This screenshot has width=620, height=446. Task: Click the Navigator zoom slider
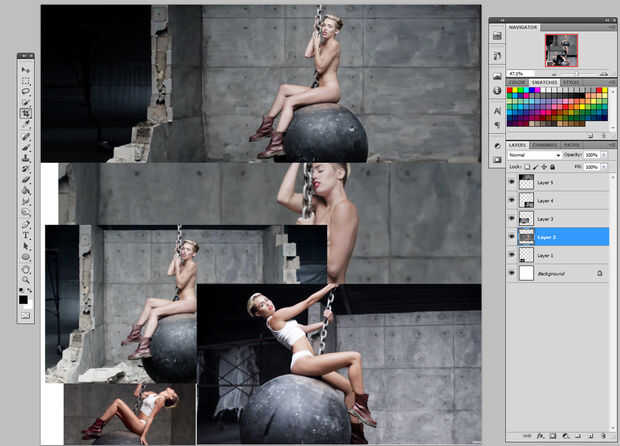pos(578,74)
